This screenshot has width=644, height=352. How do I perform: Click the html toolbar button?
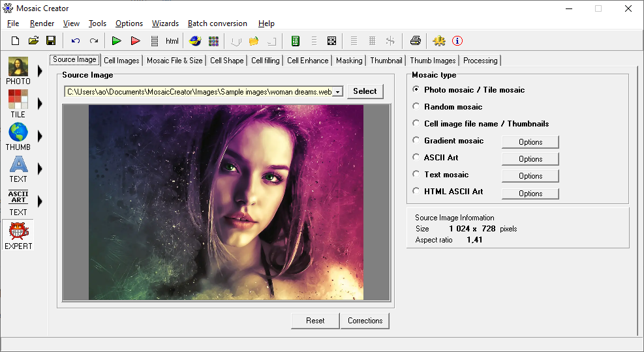[x=172, y=40]
